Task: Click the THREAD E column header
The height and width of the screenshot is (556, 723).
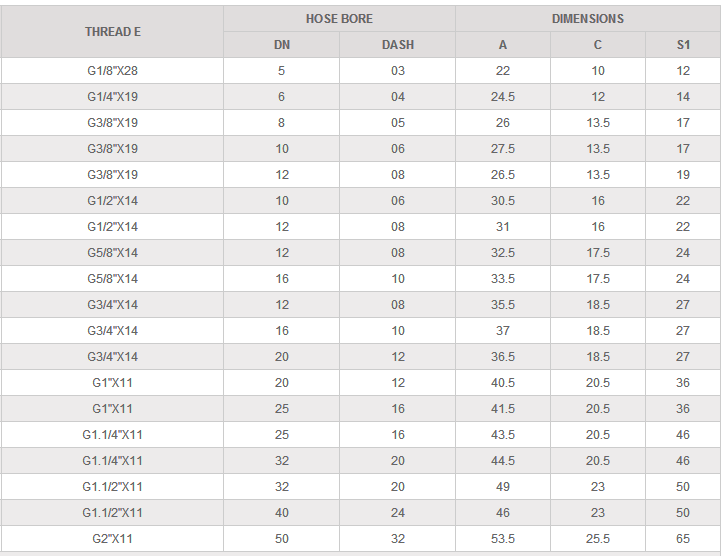Action: click(x=112, y=32)
